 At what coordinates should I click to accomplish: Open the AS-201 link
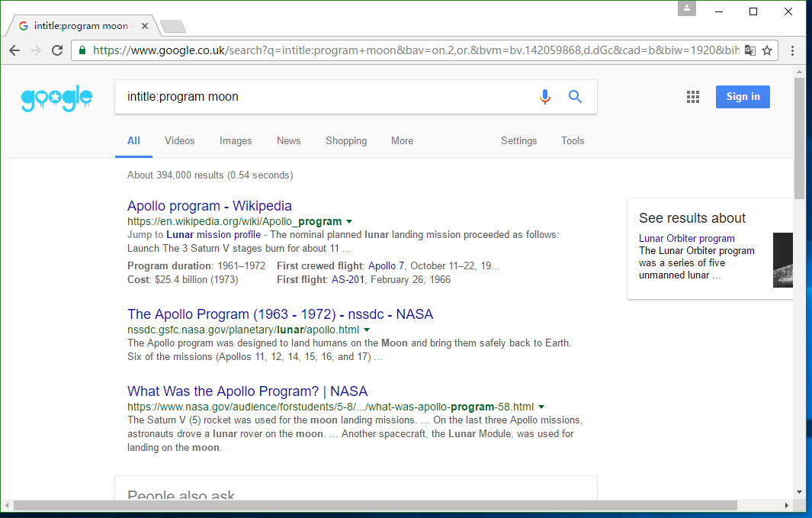coord(348,280)
